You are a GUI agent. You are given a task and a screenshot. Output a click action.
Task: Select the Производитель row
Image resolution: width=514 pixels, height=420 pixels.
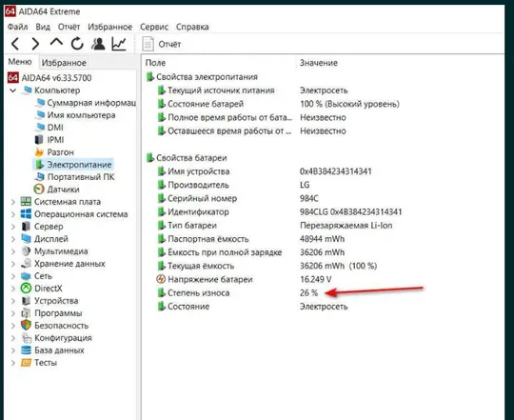233,185
